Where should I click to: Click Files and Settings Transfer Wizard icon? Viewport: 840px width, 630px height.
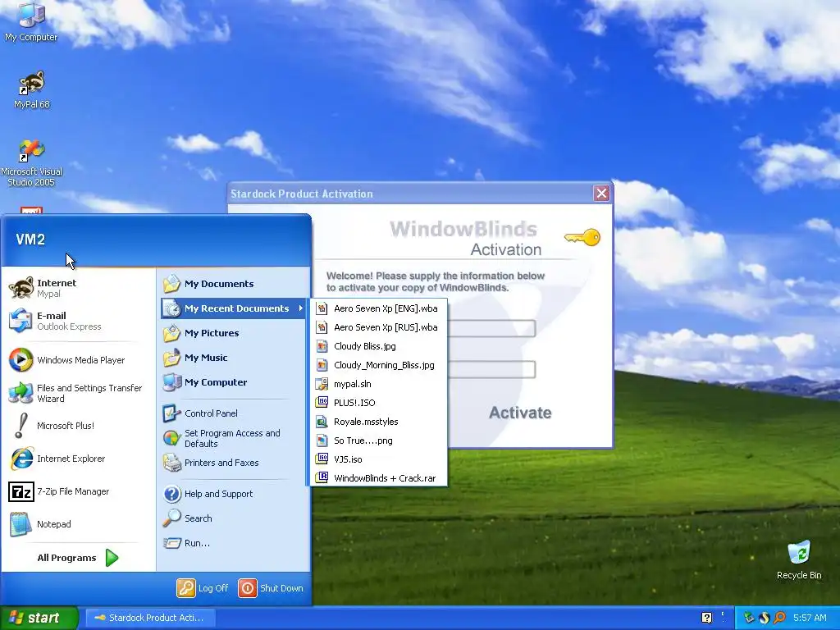click(21, 393)
